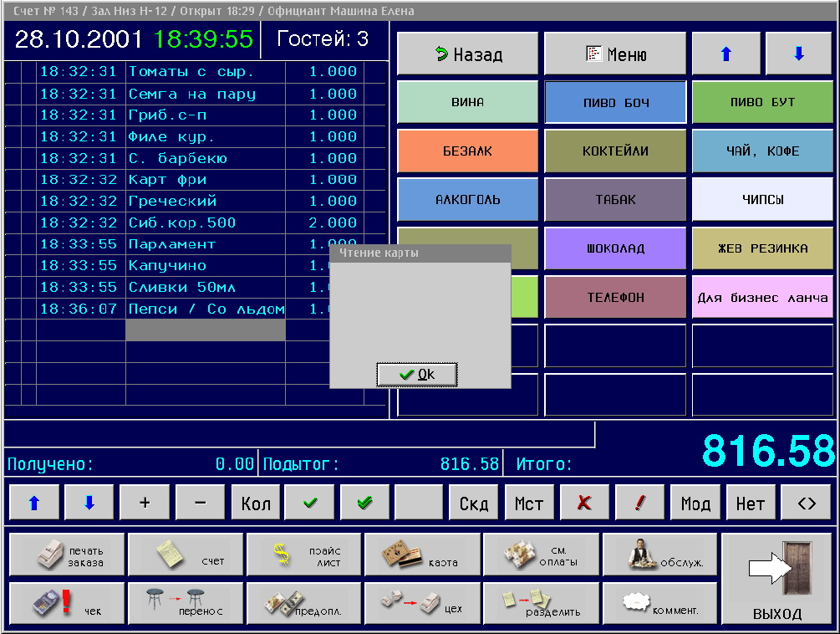
Task: Click the печать заказа print order button
Action: click(67, 555)
